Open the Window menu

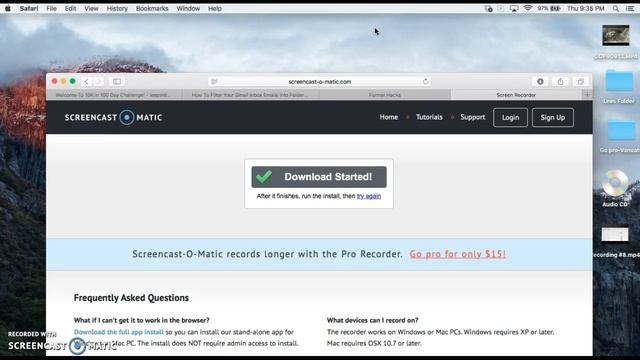[188, 9]
